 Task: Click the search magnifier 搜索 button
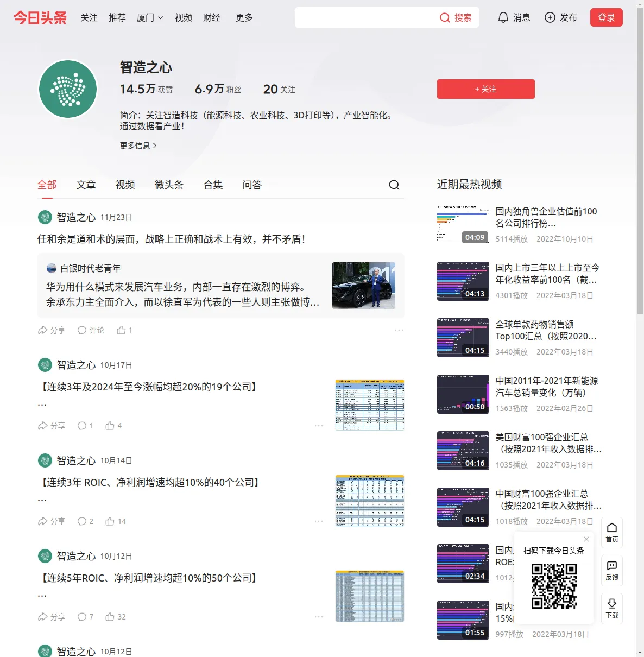pos(456,17)
